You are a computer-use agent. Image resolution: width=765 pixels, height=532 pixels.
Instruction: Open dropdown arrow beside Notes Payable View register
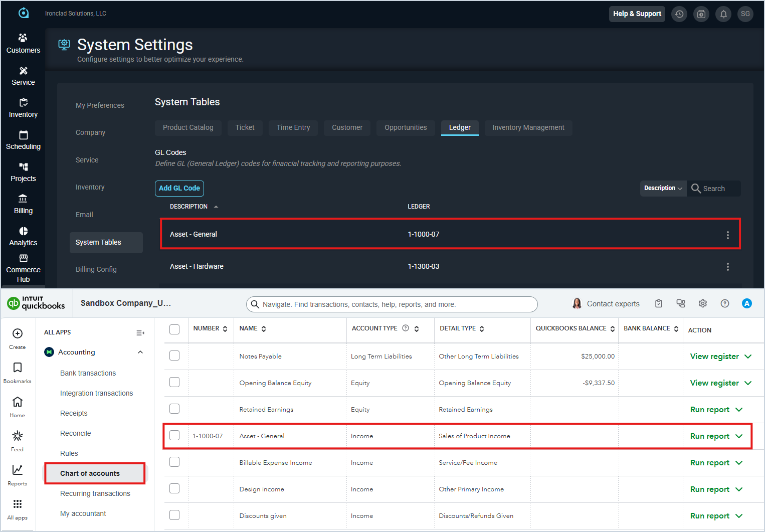(x=748, y=357)
